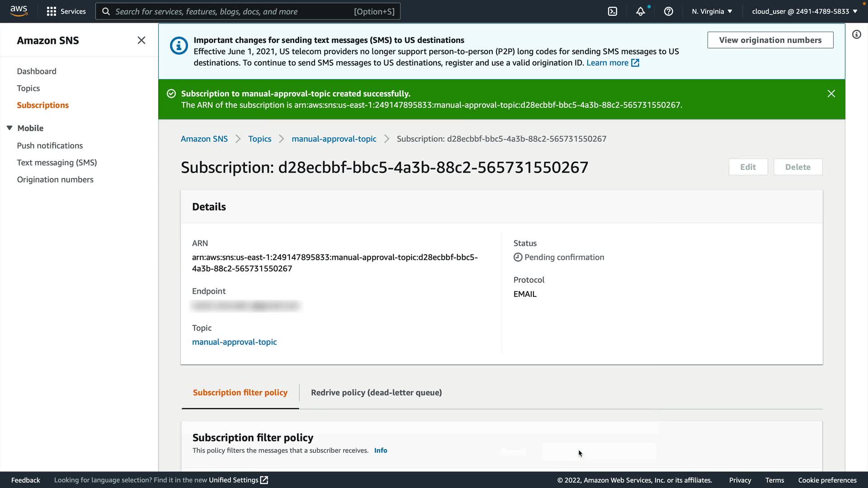Click the Unified Settings external link icon
This screenshot has height=488, width=868.
[x=264, y=480]
